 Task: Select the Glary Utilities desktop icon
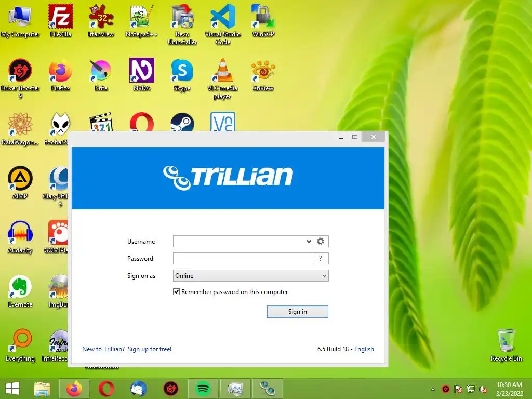coord(56,187)
